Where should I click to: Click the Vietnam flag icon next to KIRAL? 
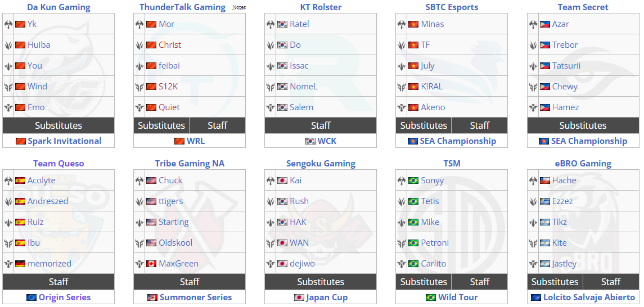[x=413, y=87]
